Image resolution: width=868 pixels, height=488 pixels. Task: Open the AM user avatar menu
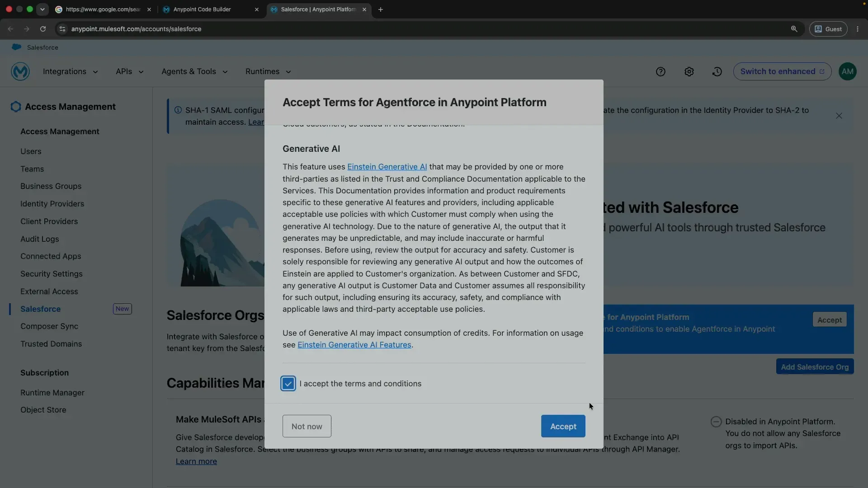pos(848,71)
